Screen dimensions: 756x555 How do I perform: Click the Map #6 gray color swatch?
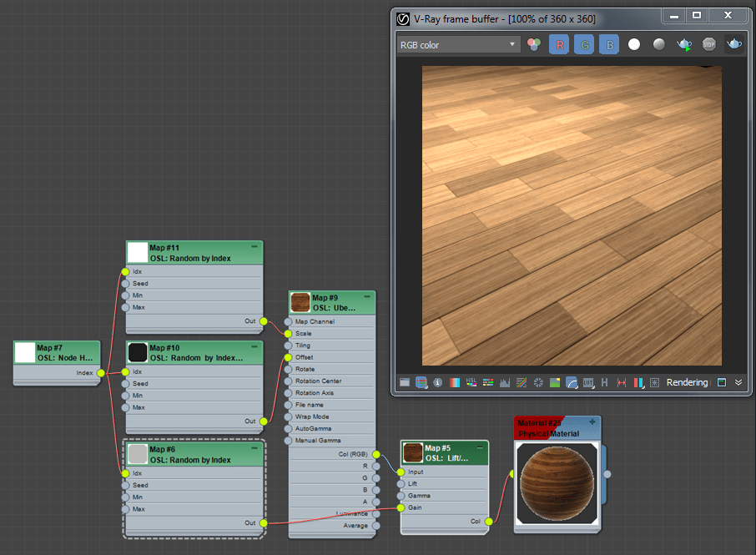pyautogui.click(x=138, y=454)
